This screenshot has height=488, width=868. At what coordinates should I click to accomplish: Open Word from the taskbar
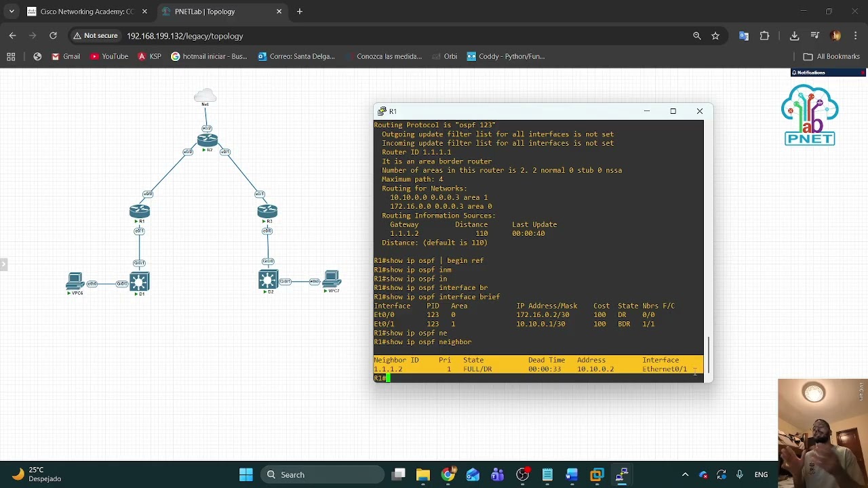coord(572,474)
